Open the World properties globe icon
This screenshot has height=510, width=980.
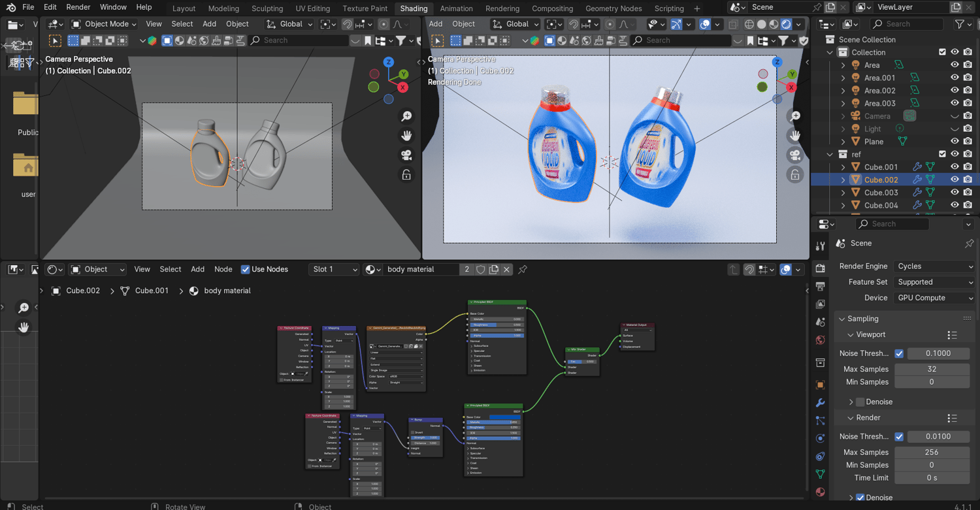(821, 340)
